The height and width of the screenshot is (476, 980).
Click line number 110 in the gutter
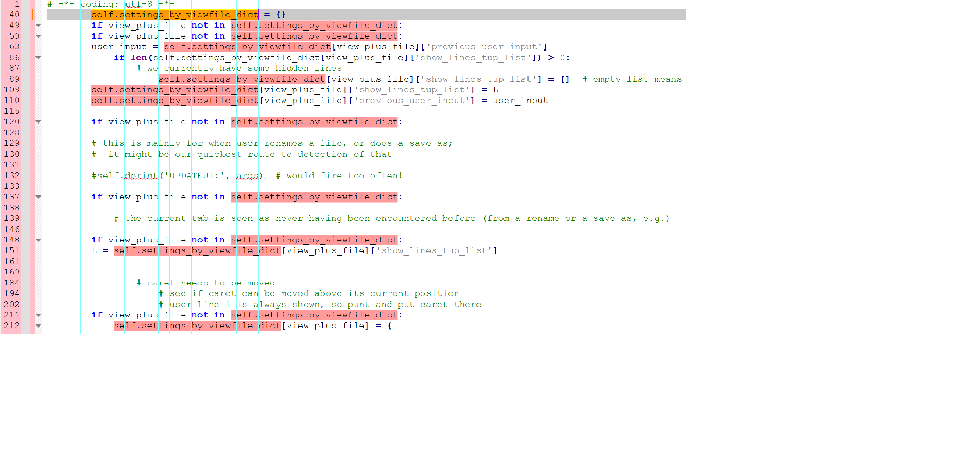(x=12, y=101)
